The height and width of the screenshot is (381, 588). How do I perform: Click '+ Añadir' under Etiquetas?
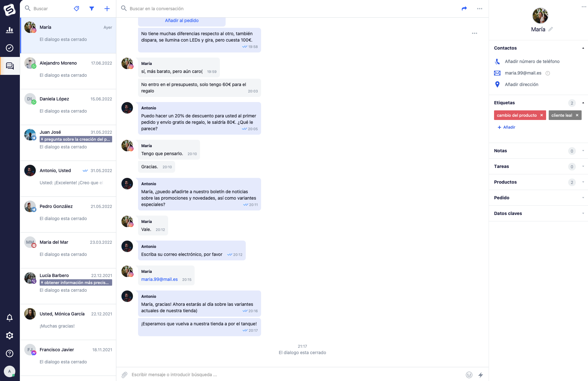pos(507,127)
